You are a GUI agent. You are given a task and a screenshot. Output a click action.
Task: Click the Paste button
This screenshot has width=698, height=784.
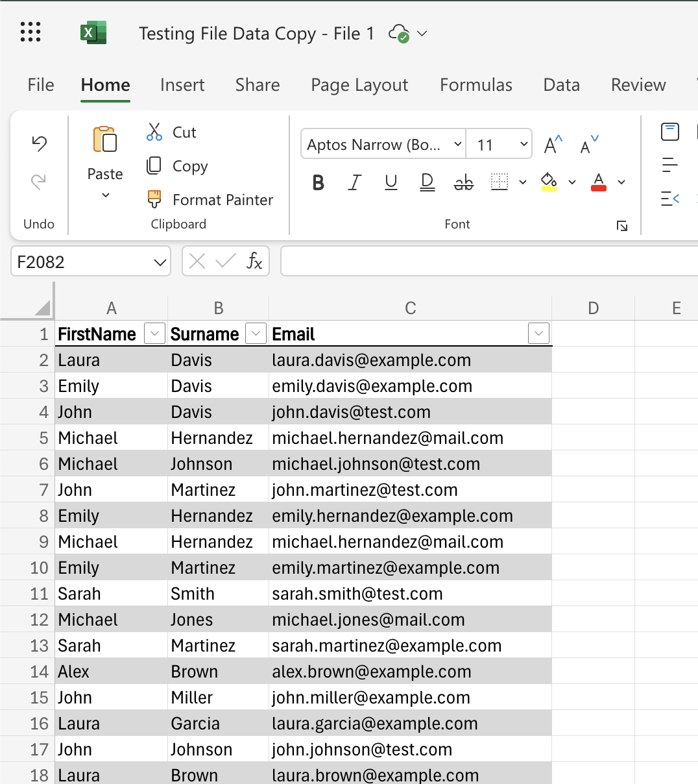[104, 156]
